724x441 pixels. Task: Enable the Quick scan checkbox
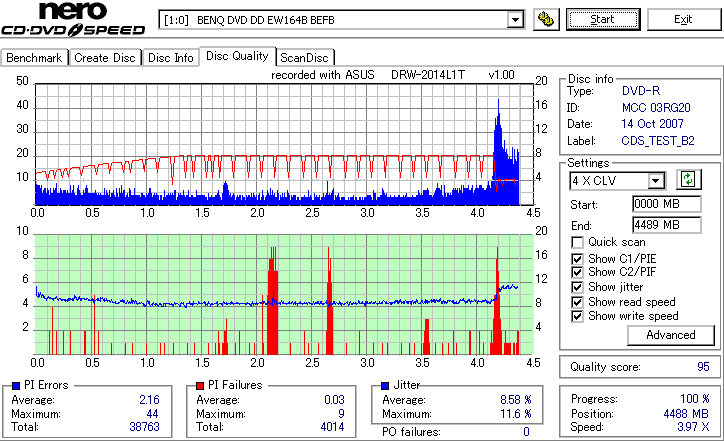[x=577, y=242]
